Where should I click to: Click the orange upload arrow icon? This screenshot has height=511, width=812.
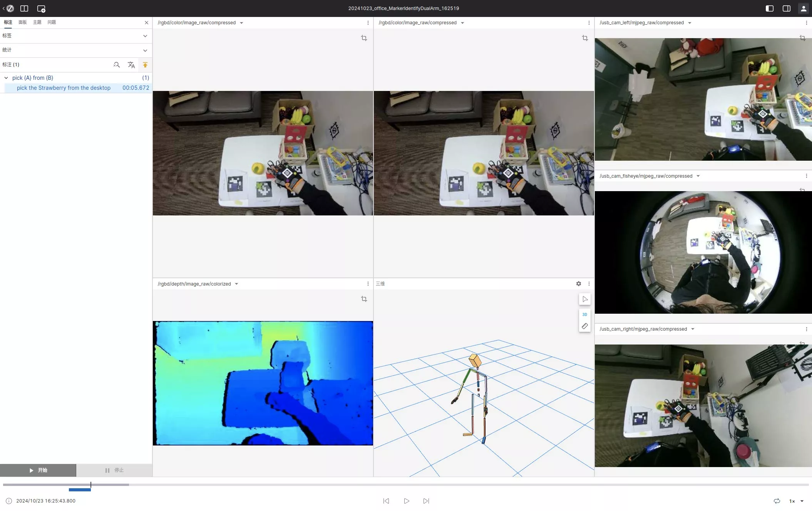145,65
